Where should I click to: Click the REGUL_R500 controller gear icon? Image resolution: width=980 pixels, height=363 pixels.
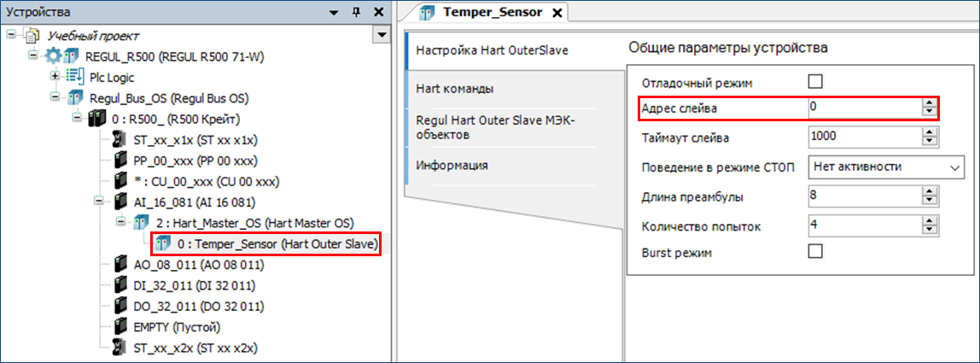[54, 56]
